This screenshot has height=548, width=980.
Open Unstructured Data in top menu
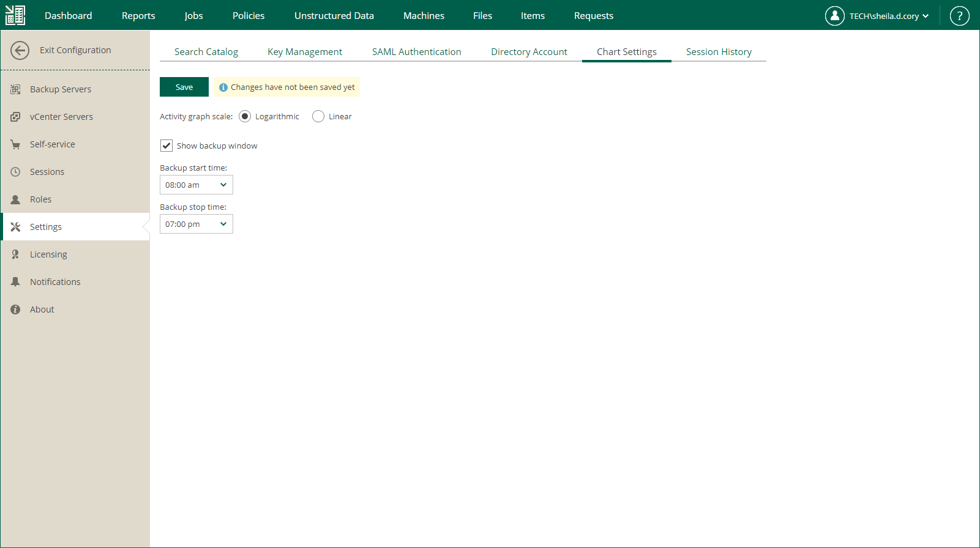coord(334,16)
